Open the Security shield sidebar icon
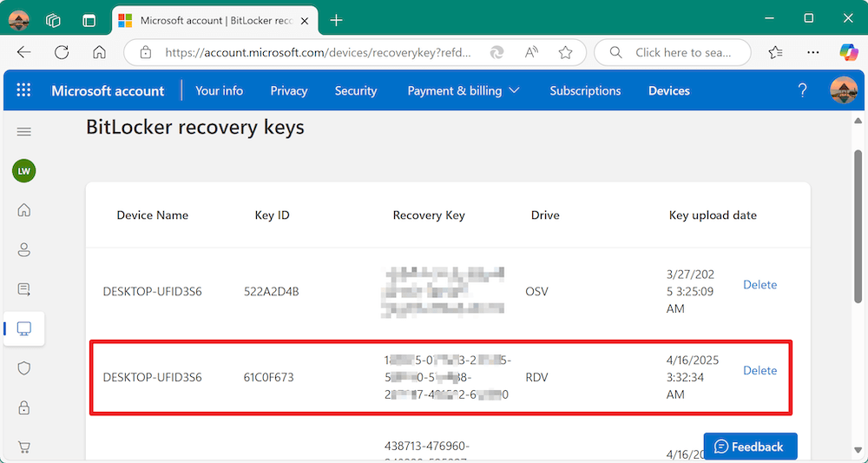This screenshot has height=463, width=868. coord(24,368)
